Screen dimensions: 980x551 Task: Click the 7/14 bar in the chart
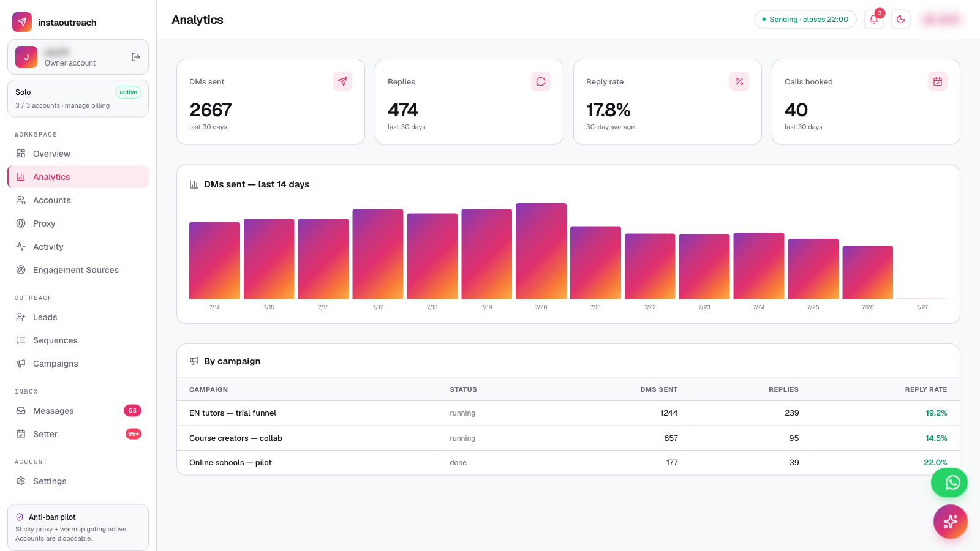click(x=214, y=260)
